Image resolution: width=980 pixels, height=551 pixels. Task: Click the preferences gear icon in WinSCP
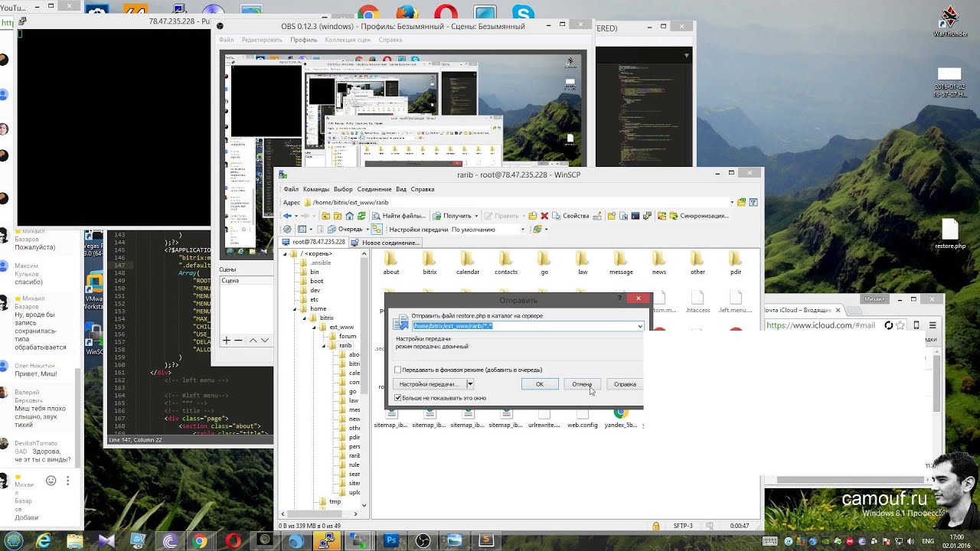287,229
